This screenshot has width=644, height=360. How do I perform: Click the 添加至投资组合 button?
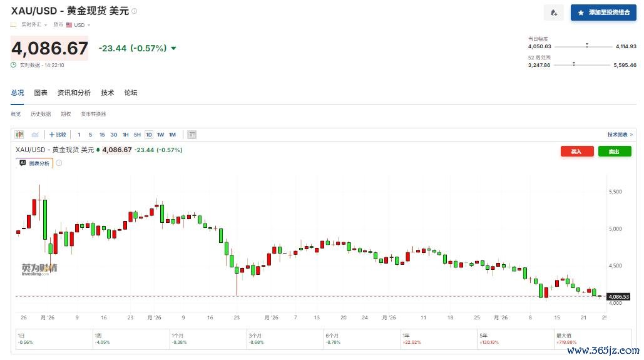point(603,13)
